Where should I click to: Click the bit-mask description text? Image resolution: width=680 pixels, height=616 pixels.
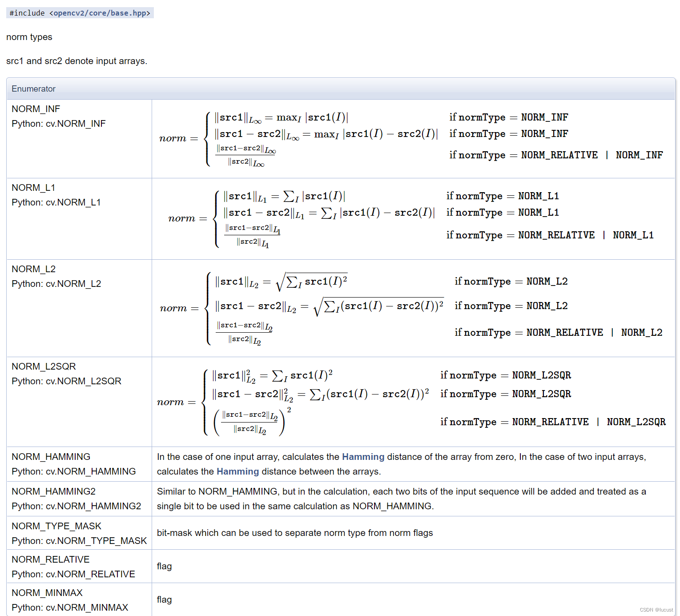pos(294,533)
